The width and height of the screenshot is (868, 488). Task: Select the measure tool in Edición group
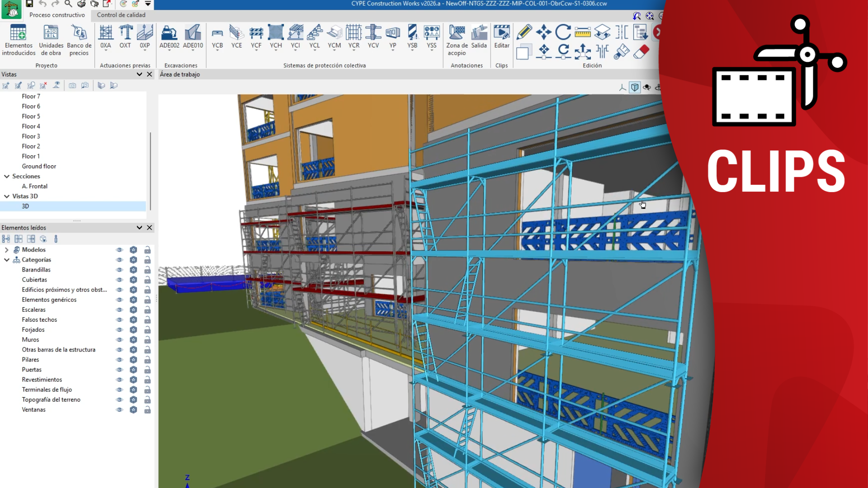click(x=583, y=32)
